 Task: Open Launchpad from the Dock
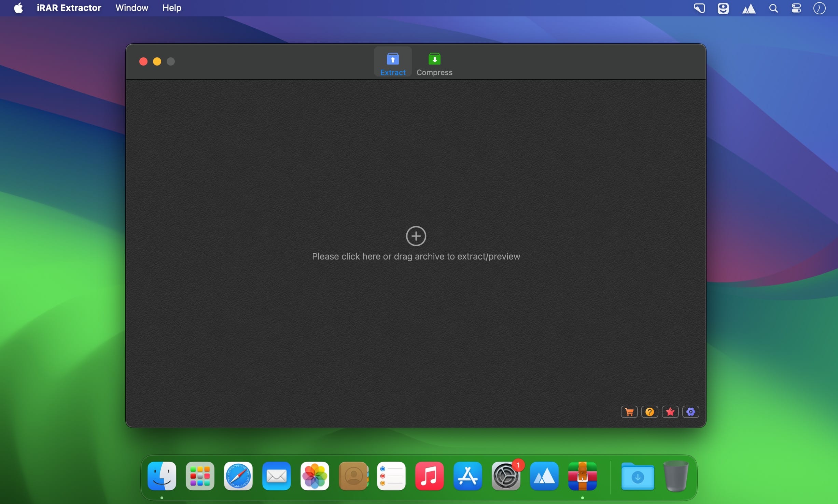(200, 476)
